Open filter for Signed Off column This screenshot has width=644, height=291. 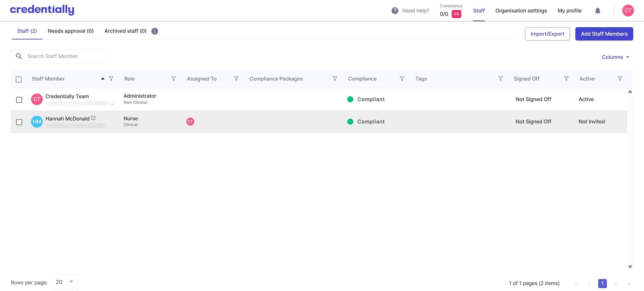tap(566, 79)
